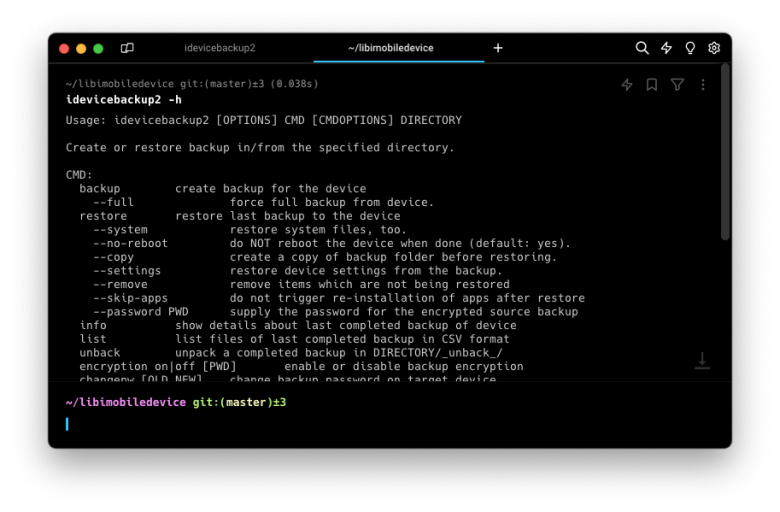
Task: Filter block output with funnel icon
Action: coord(677,85)
